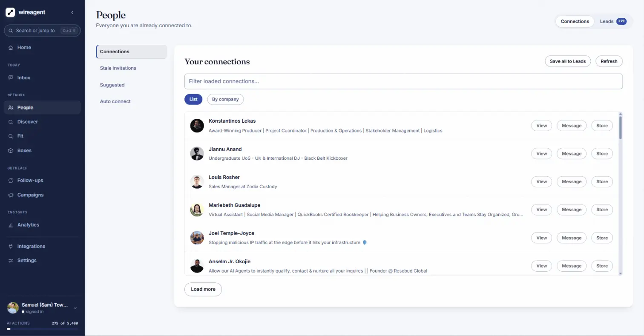Toggle the List view option
The width and height of the screenshot is (644, 336).
point(193,99)
